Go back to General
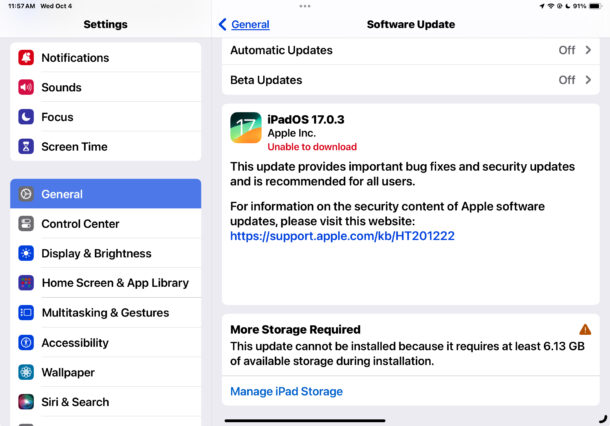 244,24
